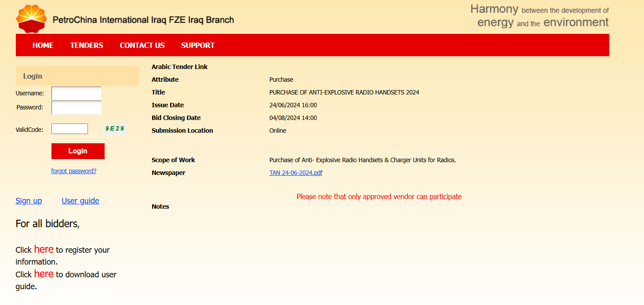Open the CONTACT US page
The height and width of the screenshot is (305, 644).
[142, 45]
